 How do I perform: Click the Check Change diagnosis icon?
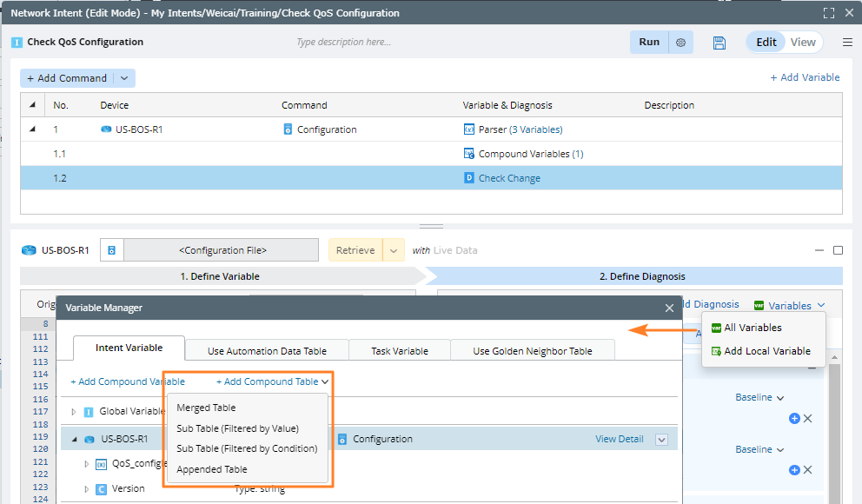[469, 178]
